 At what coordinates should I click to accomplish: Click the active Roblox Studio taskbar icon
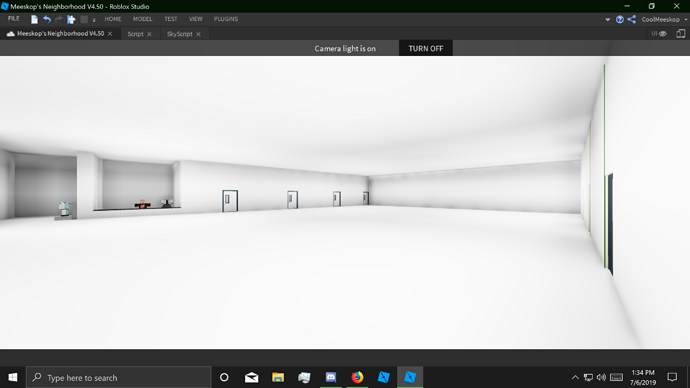410,377
